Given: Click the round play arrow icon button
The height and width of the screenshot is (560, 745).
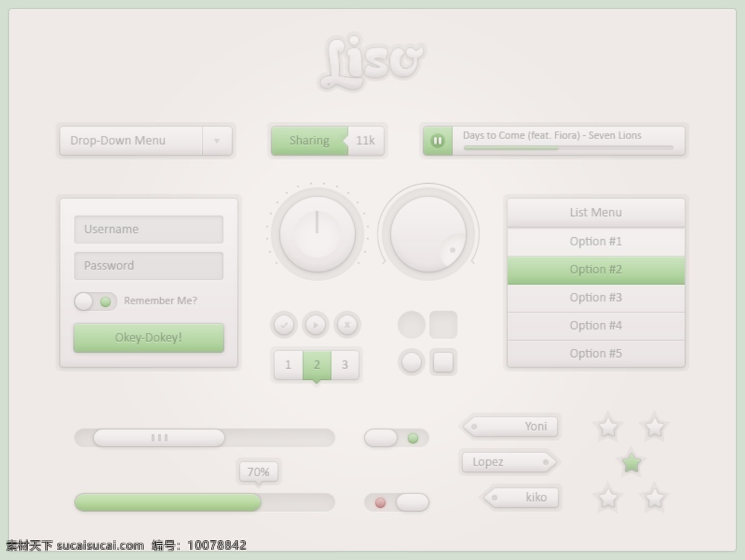Looking at the screenshot, I should coord(315,325).
